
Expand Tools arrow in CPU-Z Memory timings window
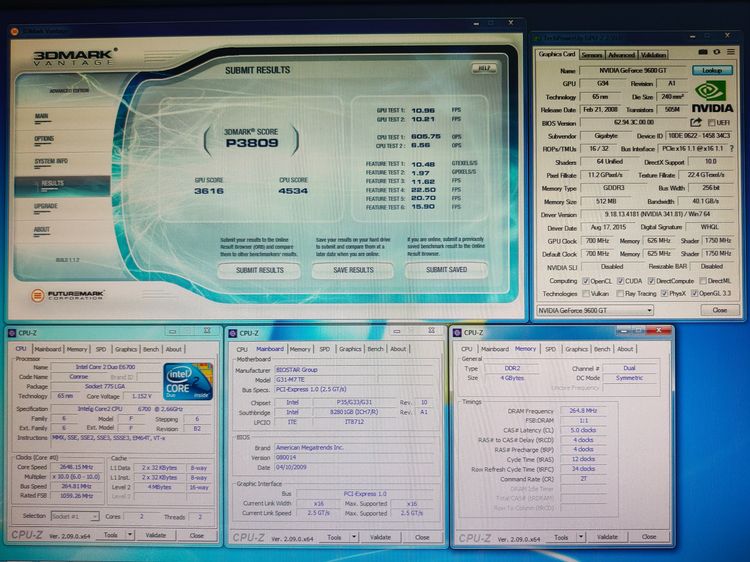pyautogui.click(x=581, y=537)
